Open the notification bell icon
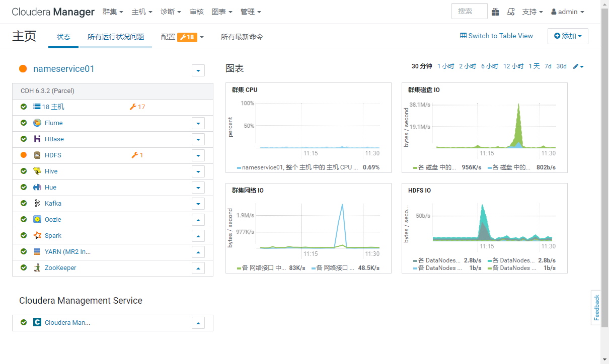Viewport: 609px width, 364px height. (x=511, y=11)
